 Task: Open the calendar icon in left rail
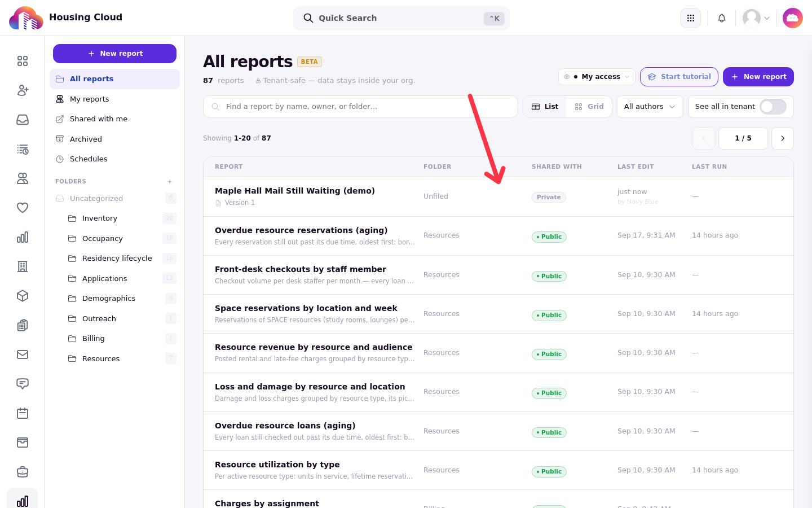pos(23,413)
